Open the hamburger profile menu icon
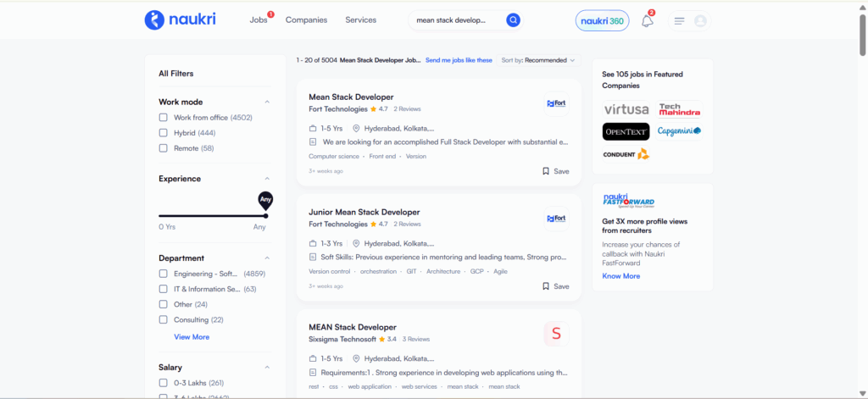This screenshot has width=868, height=399. 679,21
